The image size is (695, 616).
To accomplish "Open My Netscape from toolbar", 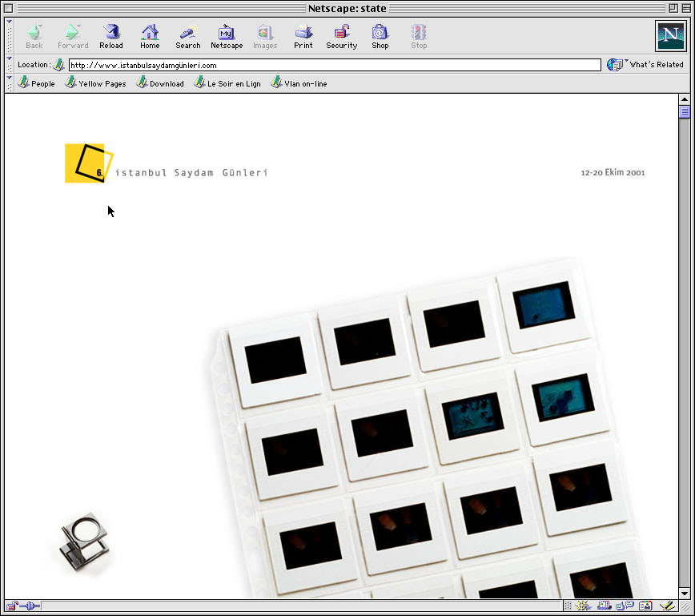I will click(227, 36).
